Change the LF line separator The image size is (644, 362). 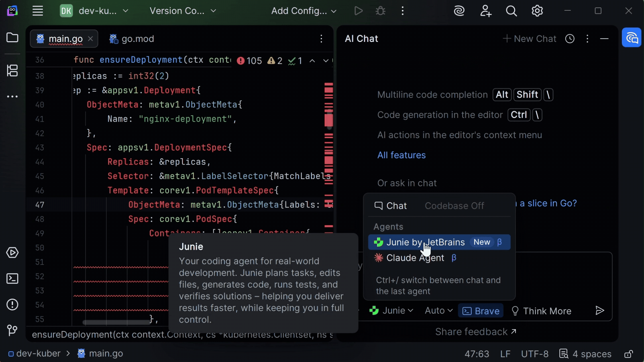click(505, 354)
